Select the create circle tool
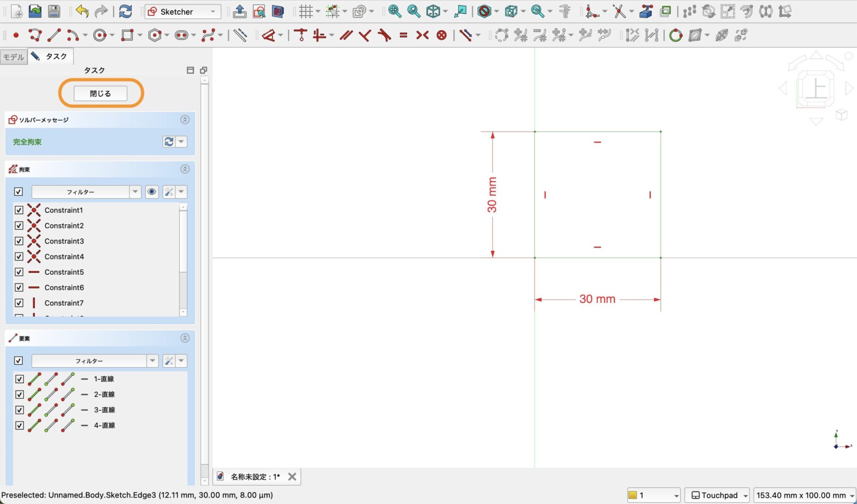This screenshot has width=857, height=504. coord(100,35)
